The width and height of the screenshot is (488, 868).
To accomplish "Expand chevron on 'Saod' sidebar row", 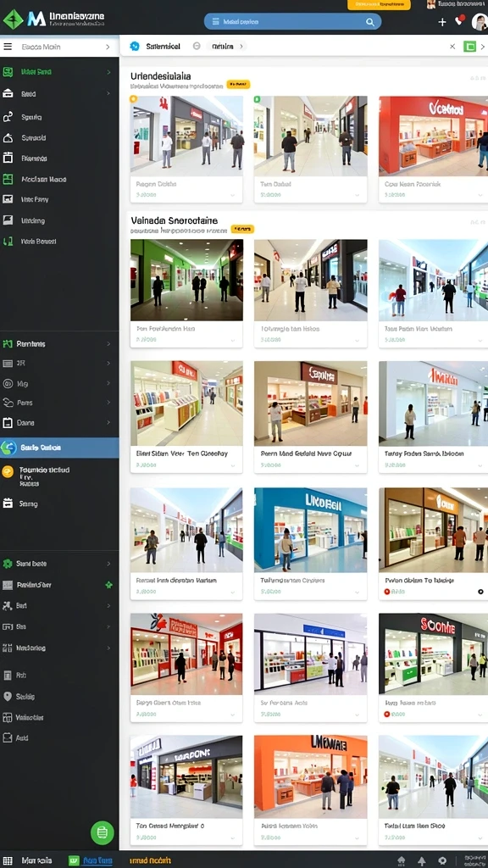I will 108,93.
